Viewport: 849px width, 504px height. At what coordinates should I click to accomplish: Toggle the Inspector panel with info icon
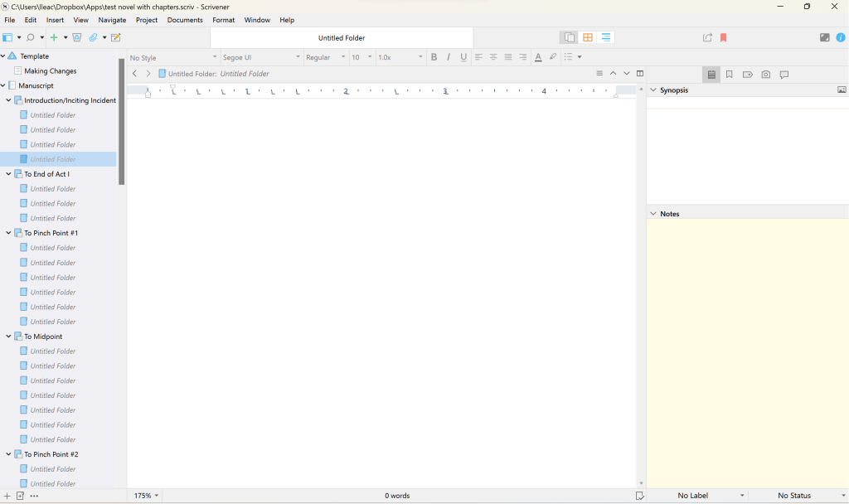[x=841, y=37]
